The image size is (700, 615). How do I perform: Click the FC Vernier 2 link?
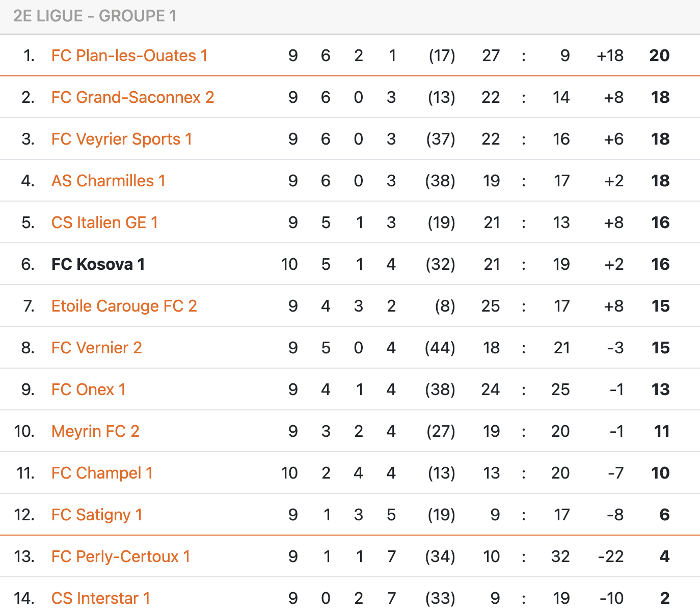(x=96, y=348)
